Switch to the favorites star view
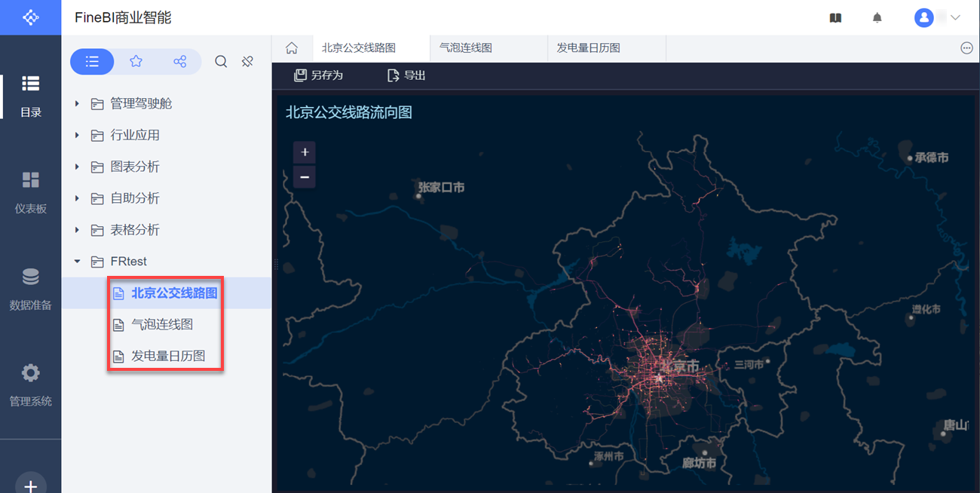Viewport: 980px width, 493px height. 136,62
